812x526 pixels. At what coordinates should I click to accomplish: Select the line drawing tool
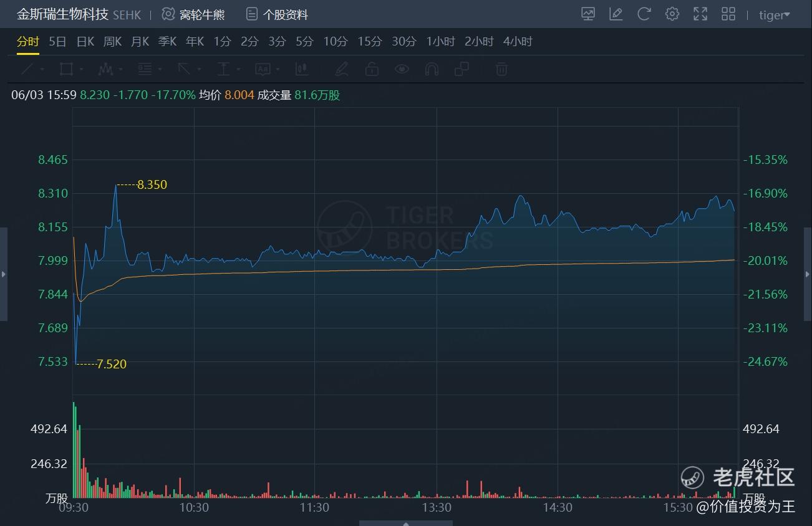[27, 69]
